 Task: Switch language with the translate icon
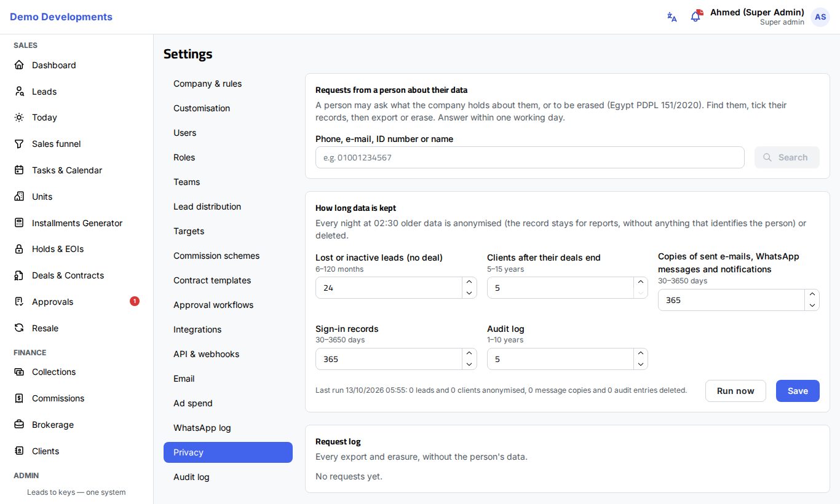(x=672, y=17)
